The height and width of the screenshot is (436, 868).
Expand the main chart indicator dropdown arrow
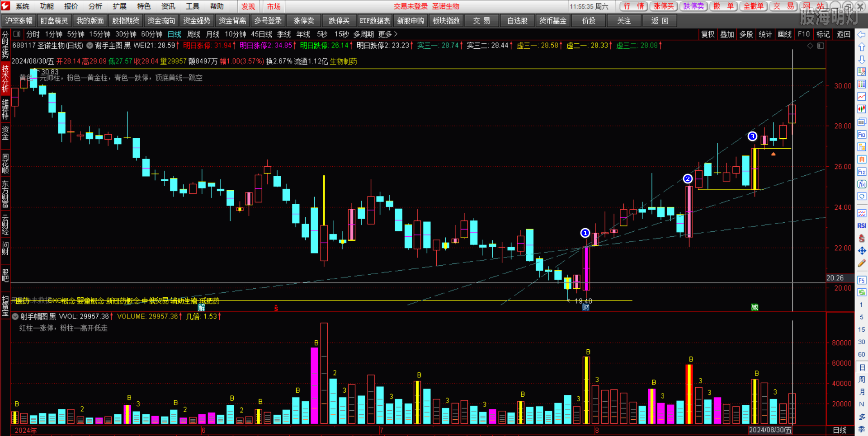[90, 46]
